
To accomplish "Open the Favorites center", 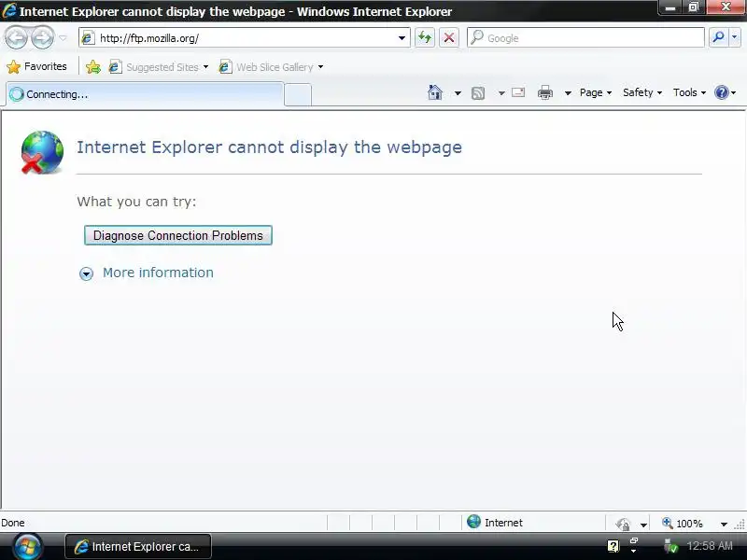I will 36,66.
